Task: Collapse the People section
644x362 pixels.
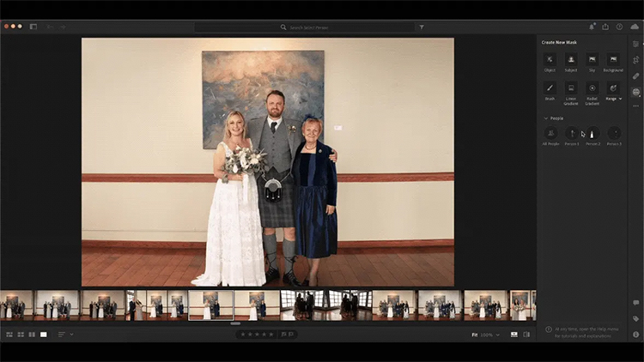Action: pos(545,118)
